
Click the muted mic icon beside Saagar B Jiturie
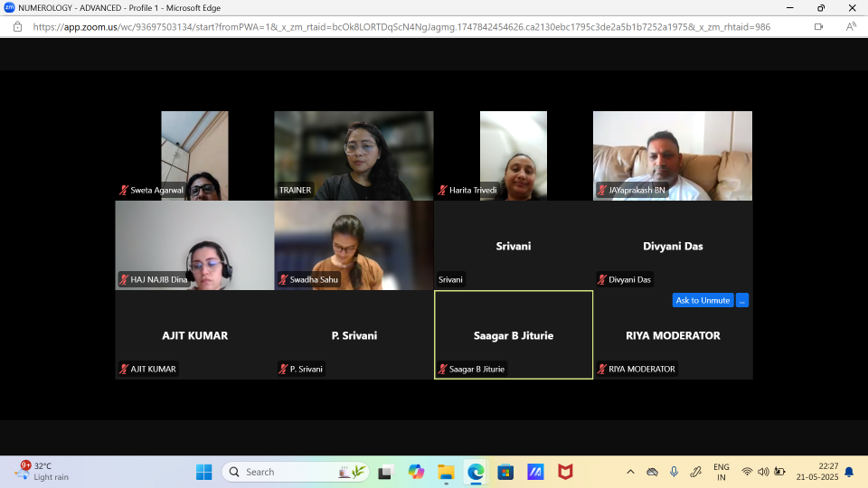[443, 369]
